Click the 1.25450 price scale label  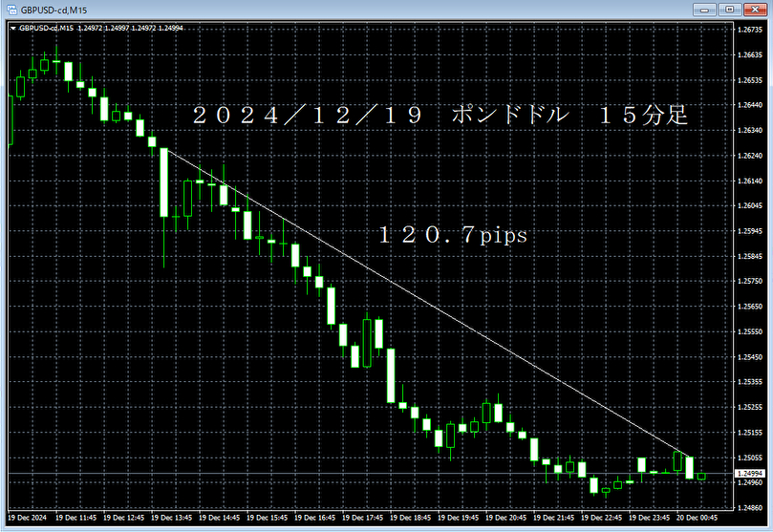750,356
